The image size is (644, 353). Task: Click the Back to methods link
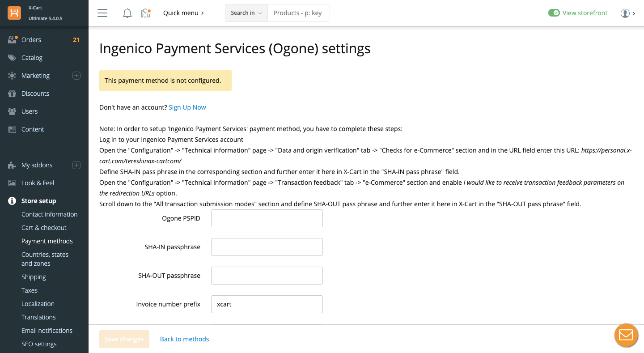coord(184,339)
